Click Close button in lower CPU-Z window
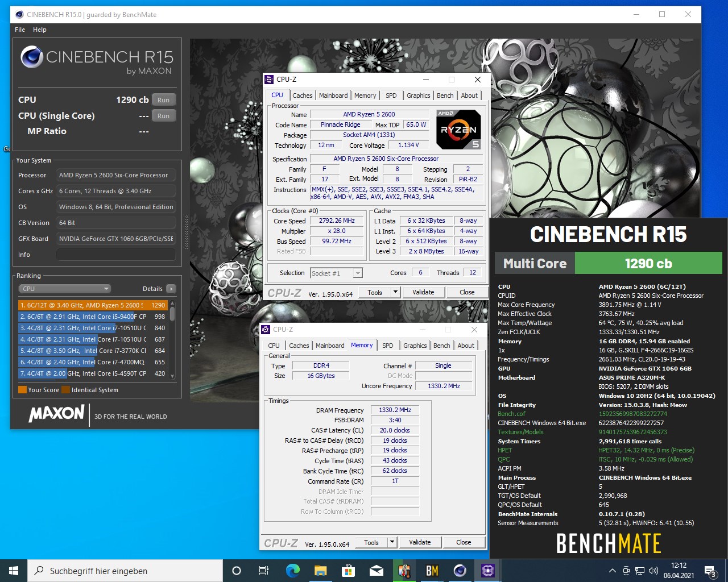Screen dimensions: 728x582 464,543
